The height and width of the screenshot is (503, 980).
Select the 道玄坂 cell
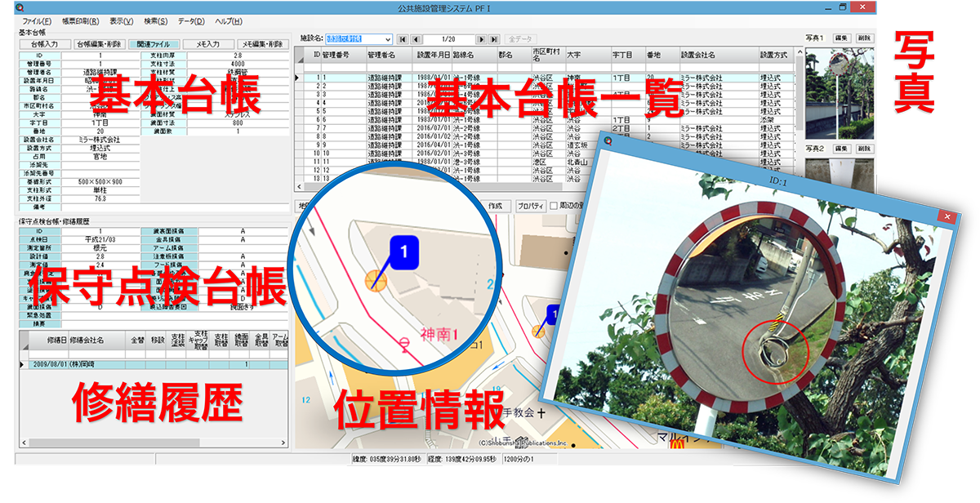(x=576, y=145)
